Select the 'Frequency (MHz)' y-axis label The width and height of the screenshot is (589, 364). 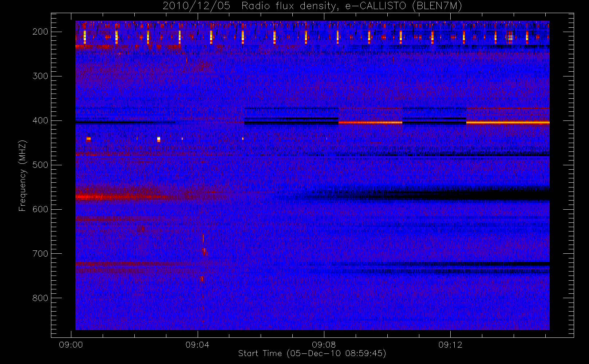[23, 175]
